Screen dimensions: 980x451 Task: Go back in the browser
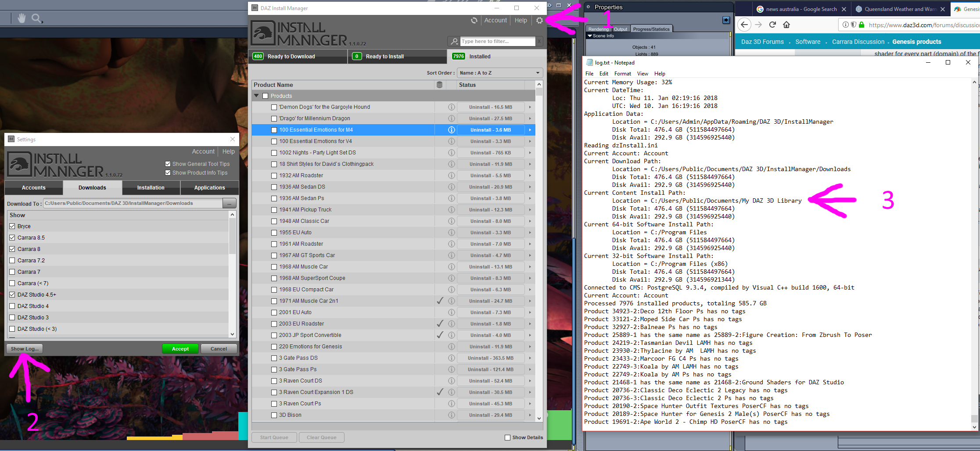coord(744,25)
